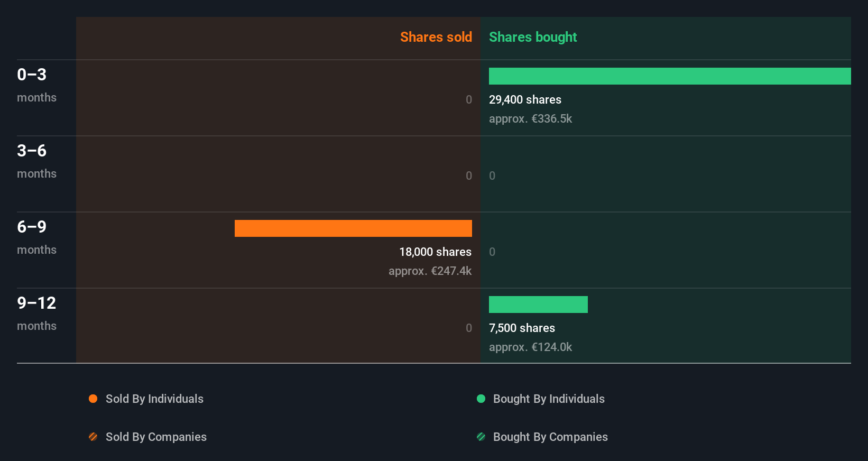Click the 9–12 months row label
Image resolution: width=868 pixels, height=461 pixels.
(x=36, y=313)
